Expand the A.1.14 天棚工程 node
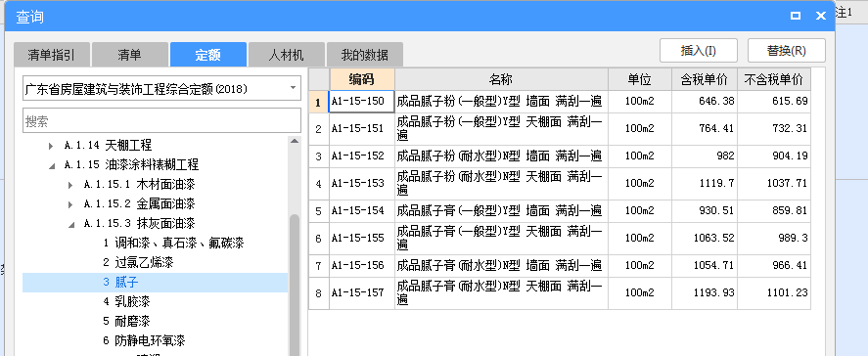 click(51, 146)
